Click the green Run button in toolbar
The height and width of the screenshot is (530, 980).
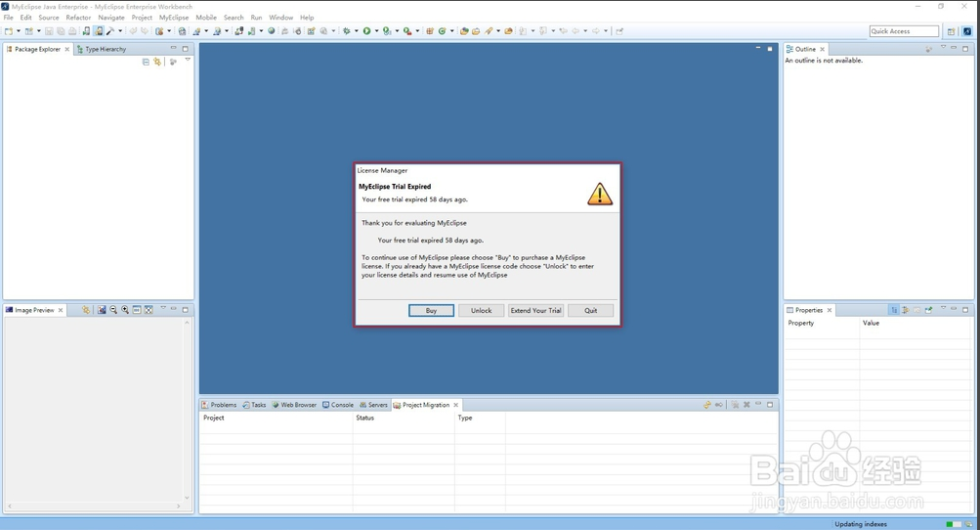point(366,31)
